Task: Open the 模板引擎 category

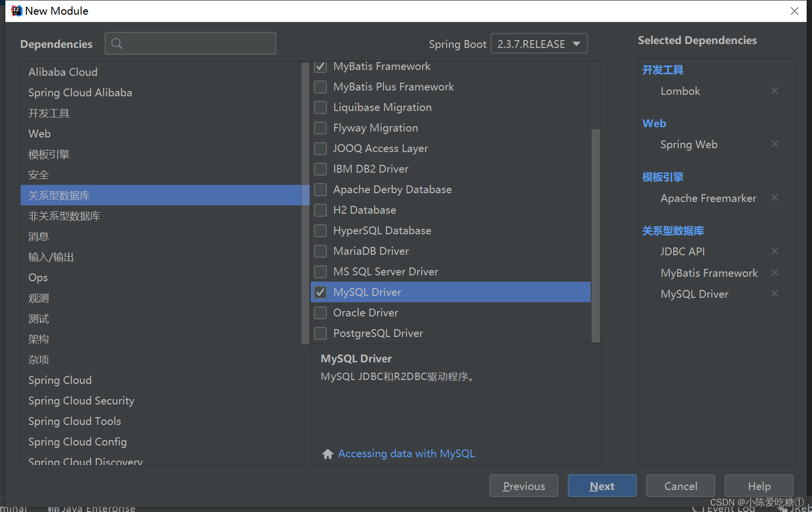Action: [161, 154]
